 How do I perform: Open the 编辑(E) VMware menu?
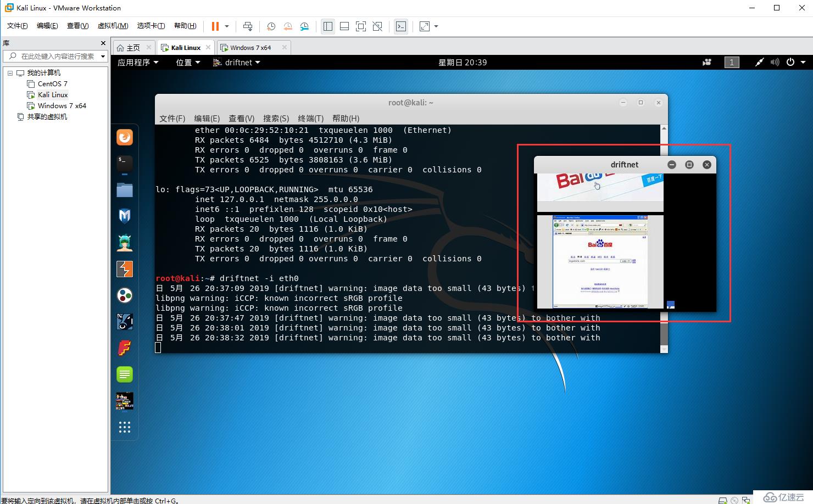pos(47,26)
